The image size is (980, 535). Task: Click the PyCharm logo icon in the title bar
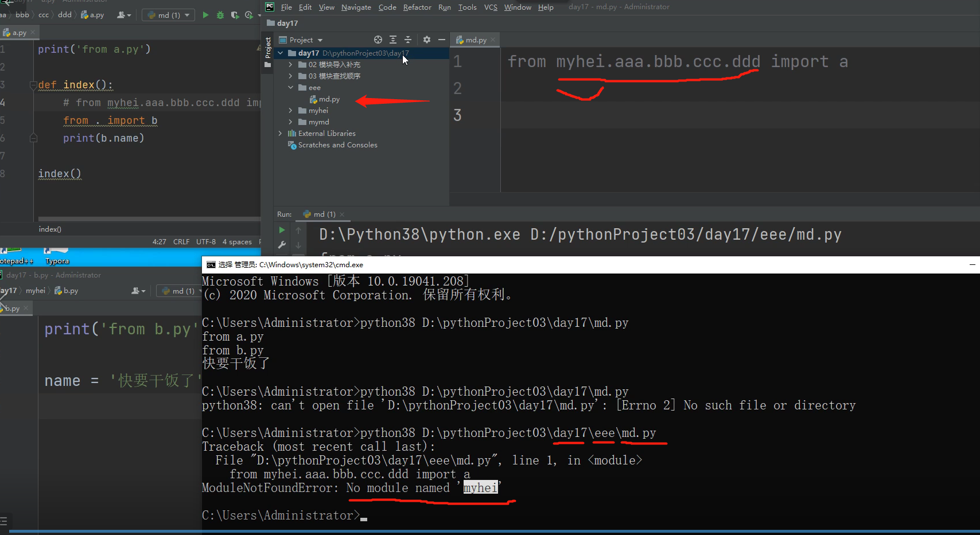point(270,7)
